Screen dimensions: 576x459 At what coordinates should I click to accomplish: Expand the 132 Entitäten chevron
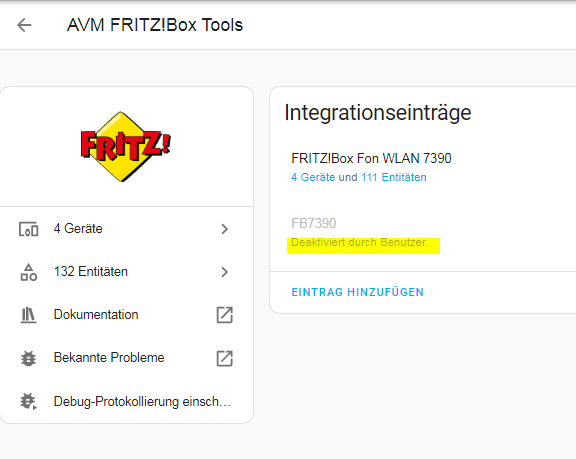click(x=224, y=272)
